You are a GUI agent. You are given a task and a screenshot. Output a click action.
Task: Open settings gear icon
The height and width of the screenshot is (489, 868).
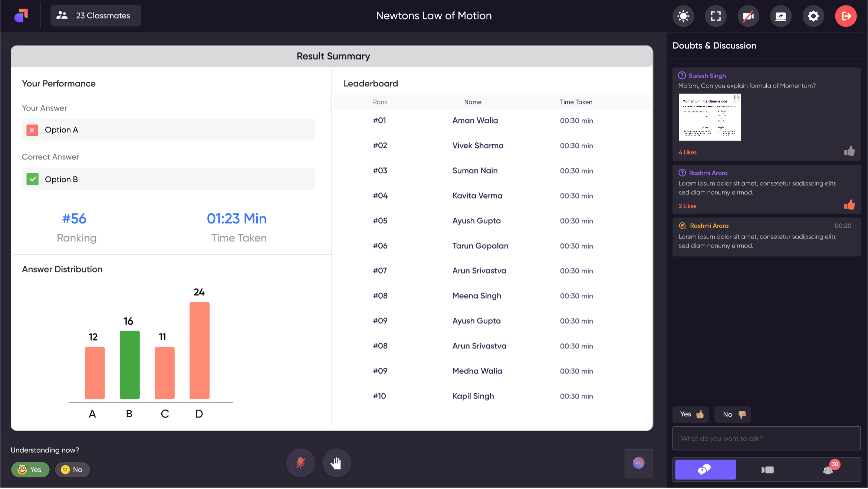(813, 16)
